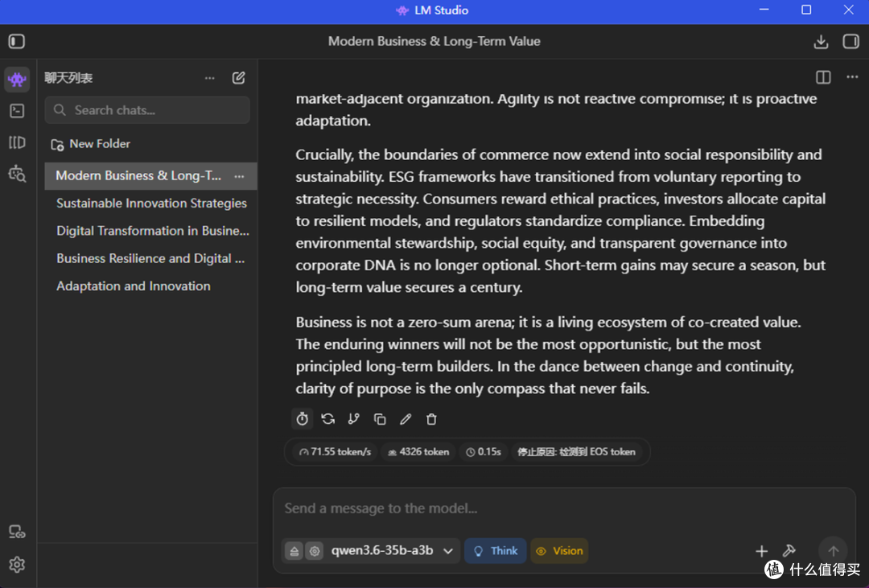Focus the Search chats field
The width and height of the screenshot is (869, 588).
(147, 110)
